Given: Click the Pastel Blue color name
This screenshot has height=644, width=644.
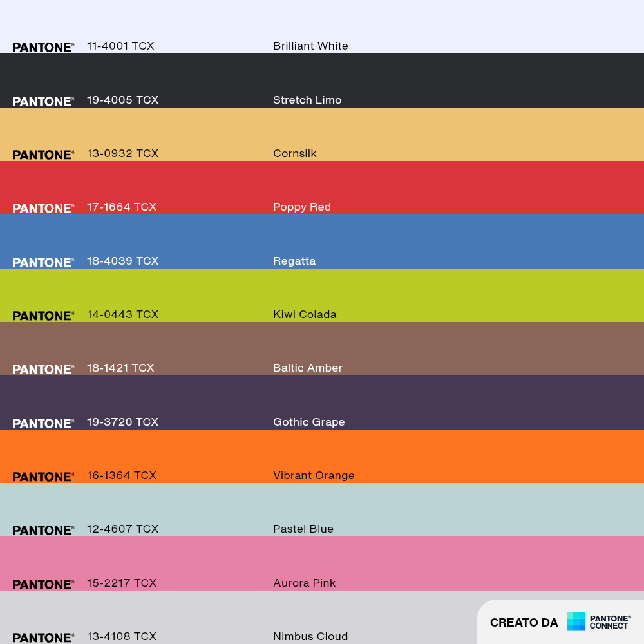Looking at the screenshot, I should [x=303, y=529].
